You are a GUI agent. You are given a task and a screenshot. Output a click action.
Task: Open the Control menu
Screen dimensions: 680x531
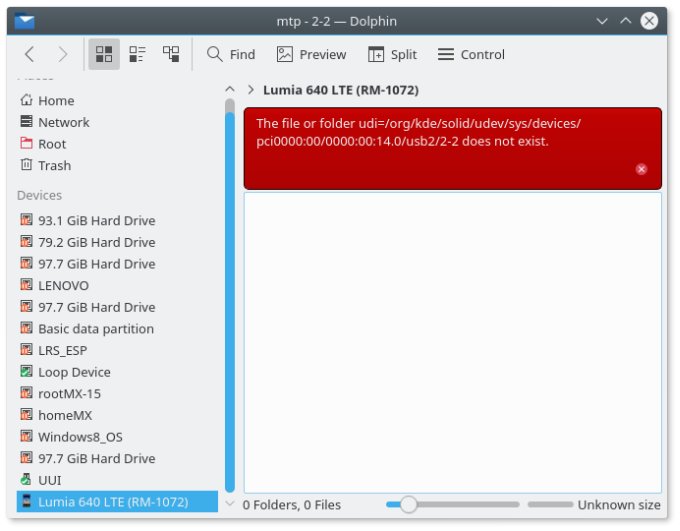(471, 54)
